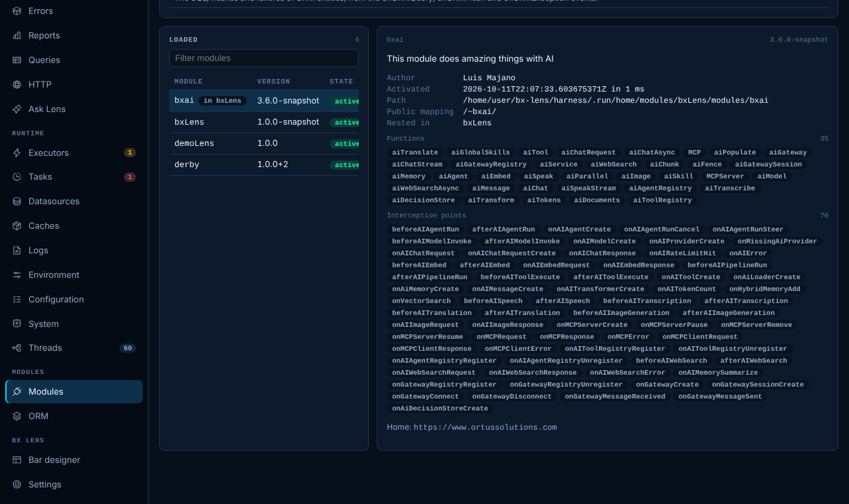The width and height of the screenshot is (849, 504).
Task: Click the onAIRateLimitHit interception point
Action: click(683, 253)
